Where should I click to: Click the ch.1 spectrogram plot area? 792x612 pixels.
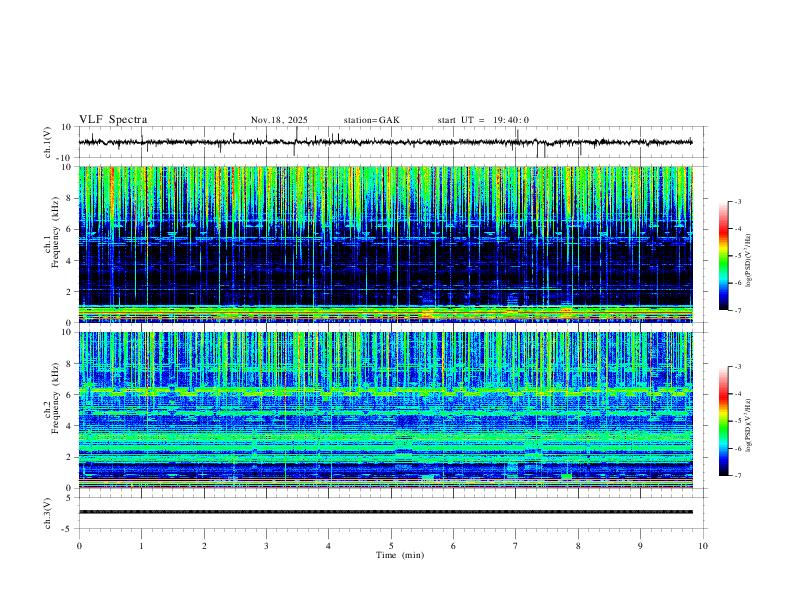[385, 244]
